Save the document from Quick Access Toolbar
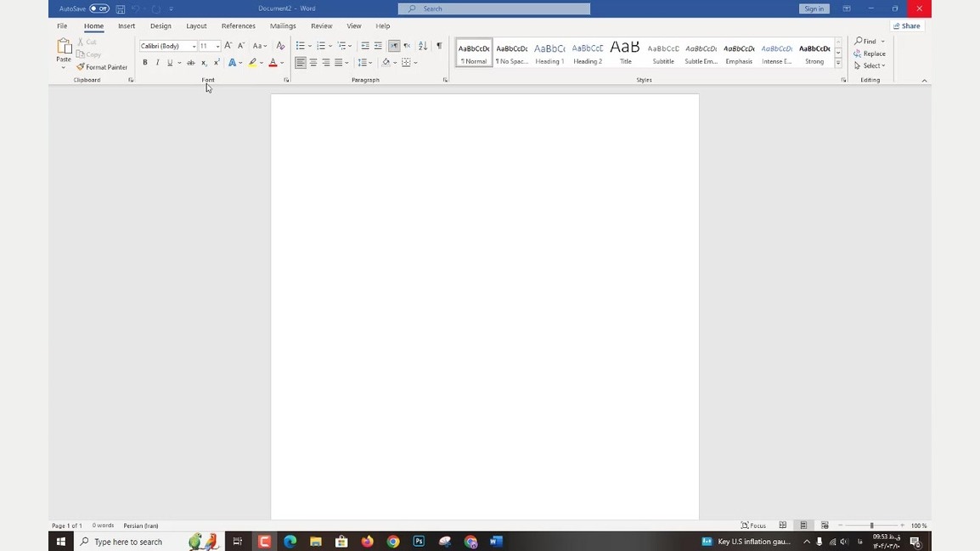Image resolution: width=980 pixels, height=551 pixels. click(120, 8)
